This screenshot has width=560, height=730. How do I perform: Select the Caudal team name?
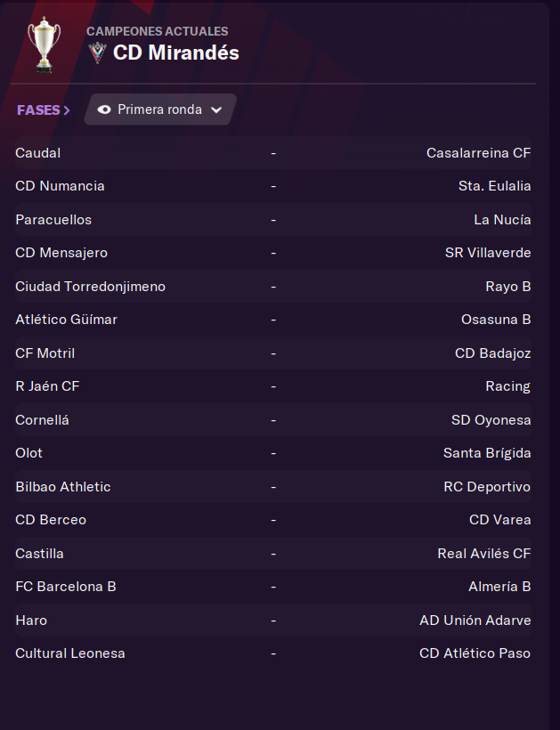37,153
